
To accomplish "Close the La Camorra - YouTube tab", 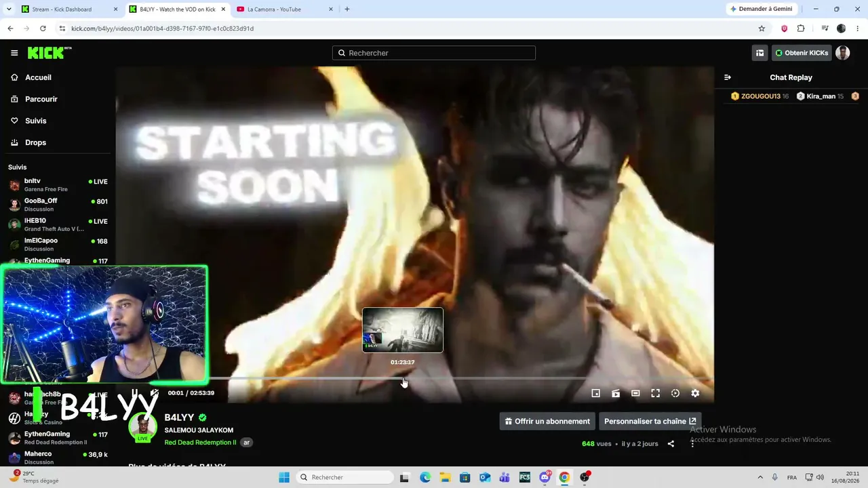I will tap(331, 9).
